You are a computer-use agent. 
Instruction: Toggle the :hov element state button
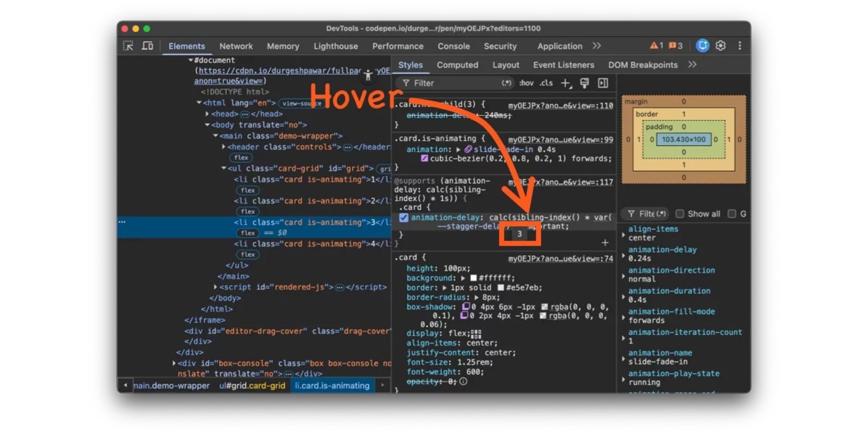pos(526,83)
